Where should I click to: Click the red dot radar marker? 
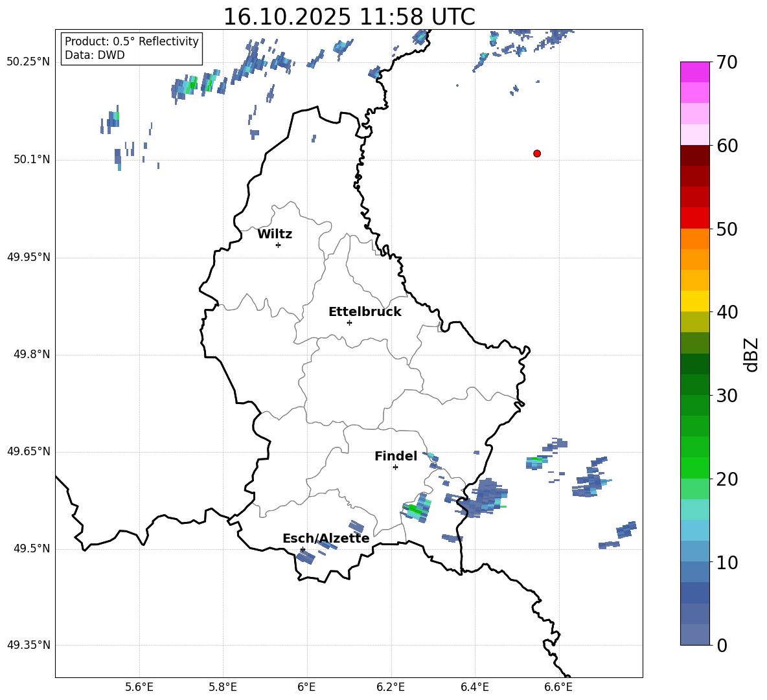(536, 153)
